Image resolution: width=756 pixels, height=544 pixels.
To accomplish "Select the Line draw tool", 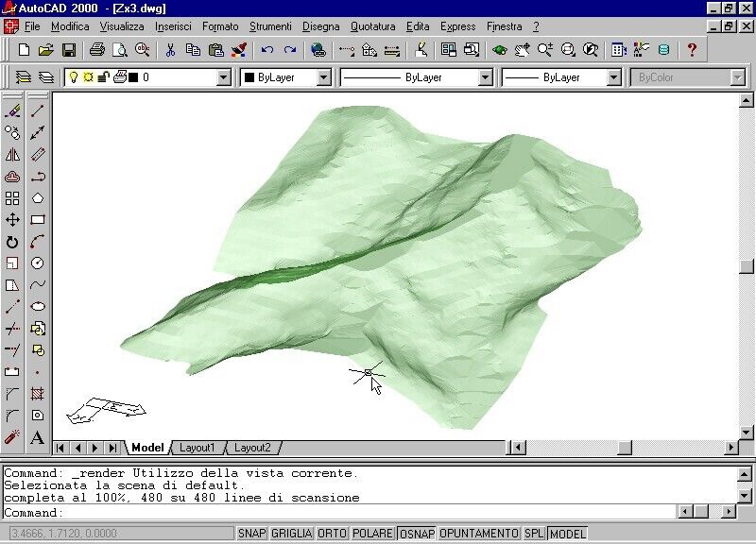I will coord(38,110).
